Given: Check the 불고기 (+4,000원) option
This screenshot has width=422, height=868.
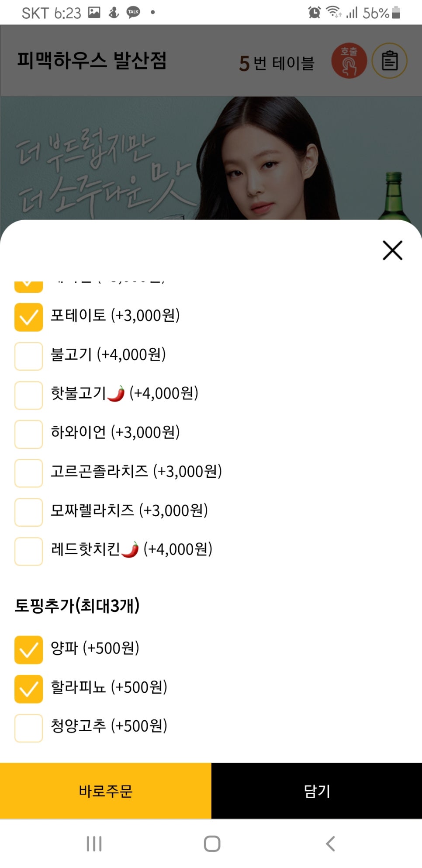Looking at the screenshot, I should click(29, 356).
